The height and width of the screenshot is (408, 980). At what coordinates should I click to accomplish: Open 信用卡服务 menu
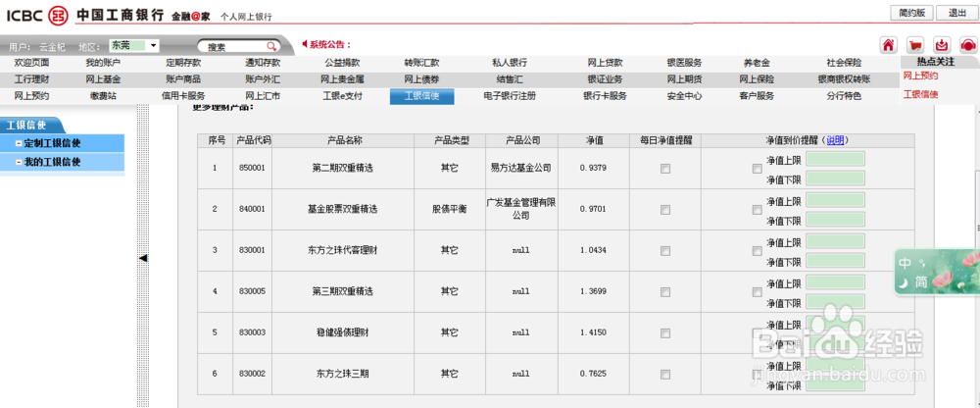pos(183,96)
